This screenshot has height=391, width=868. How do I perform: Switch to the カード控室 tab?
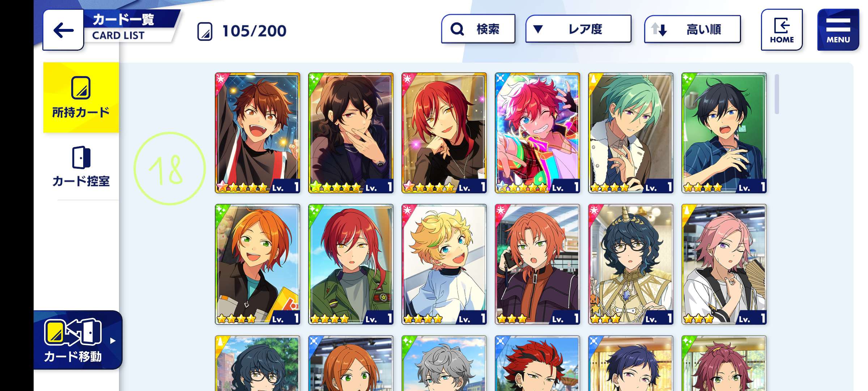coord(81,167)
